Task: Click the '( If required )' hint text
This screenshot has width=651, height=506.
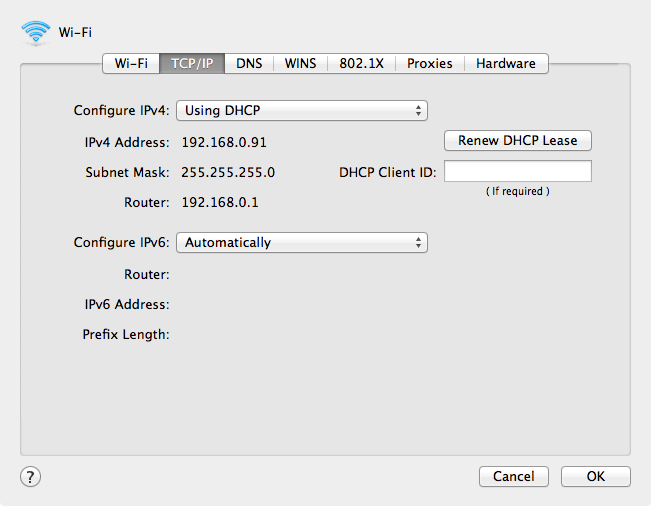Action: 518,191
